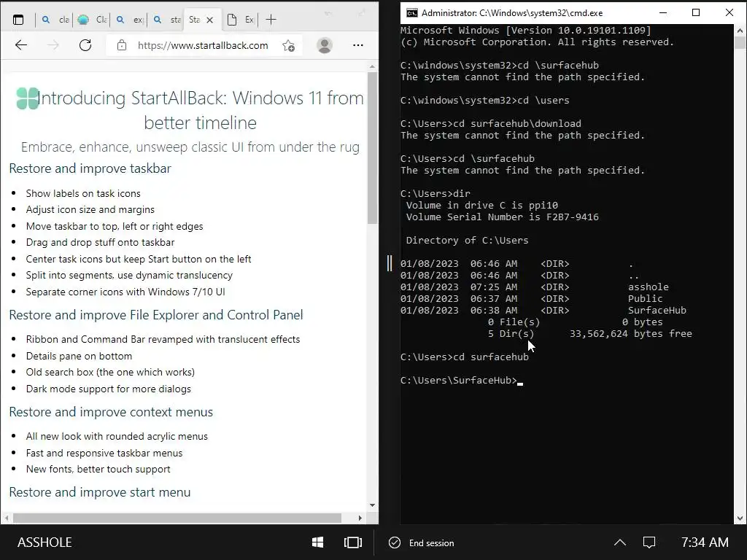Click the StartAllBack clover logo

point(28,98)
